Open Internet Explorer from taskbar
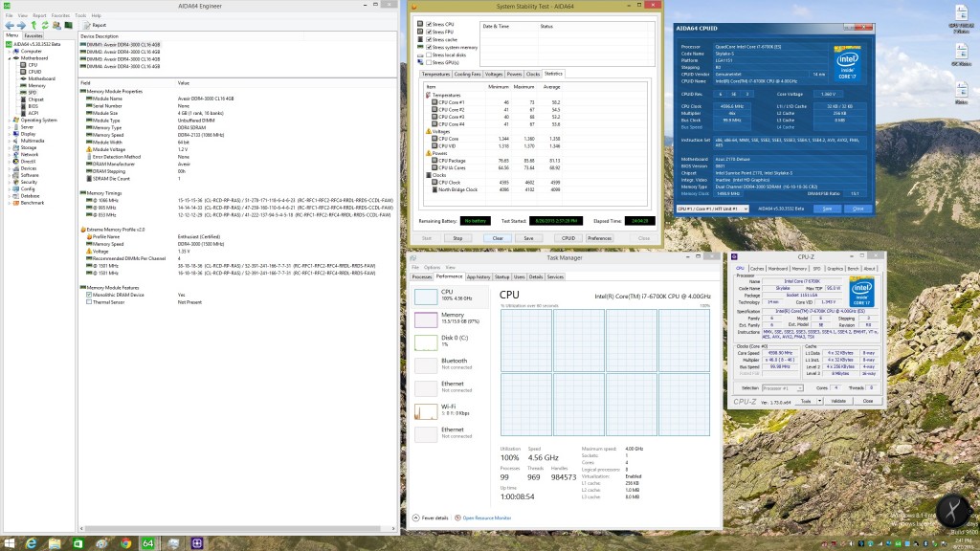 [32, 543]
